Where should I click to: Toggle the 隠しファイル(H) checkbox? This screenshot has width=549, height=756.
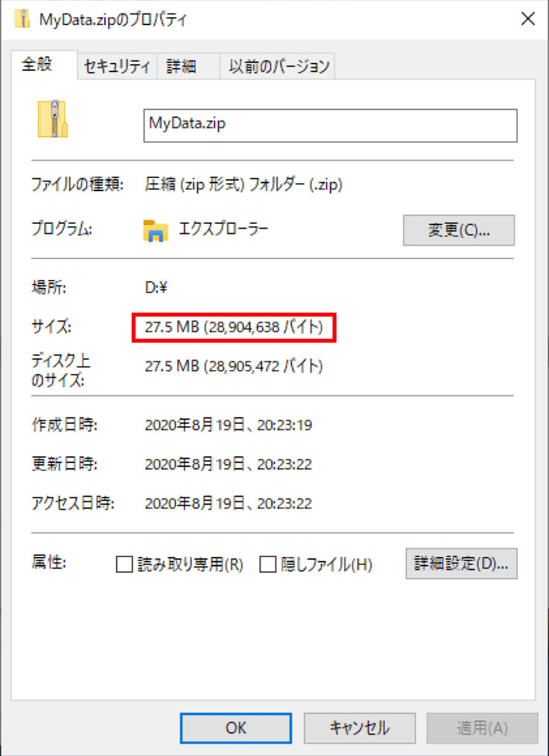point(268,565)
